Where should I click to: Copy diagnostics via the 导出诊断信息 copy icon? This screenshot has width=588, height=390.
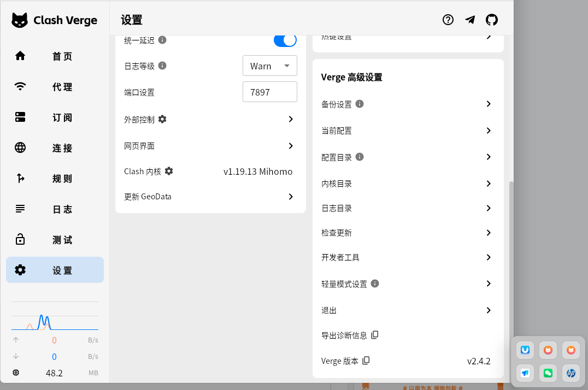pos(375,335)
